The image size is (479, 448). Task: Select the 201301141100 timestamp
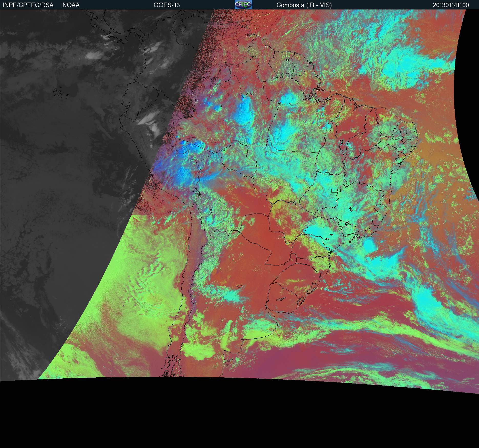coord(451,5)
